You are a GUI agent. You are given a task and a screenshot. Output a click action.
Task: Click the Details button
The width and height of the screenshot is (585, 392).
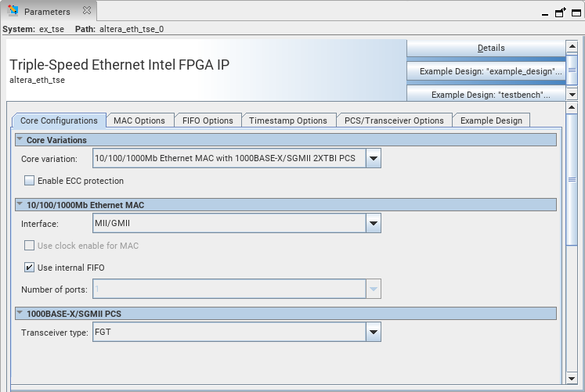pyautogui.click(x=491, y=48)
